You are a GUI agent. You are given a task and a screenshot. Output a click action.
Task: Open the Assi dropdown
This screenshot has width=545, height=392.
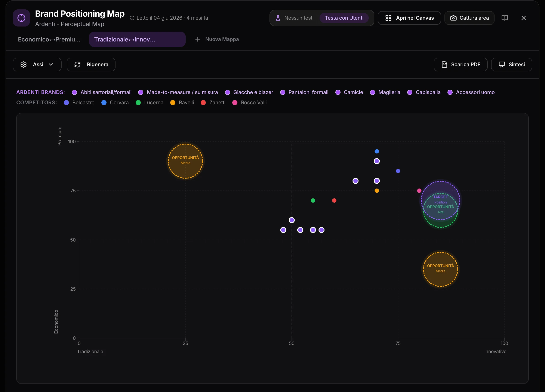pyautogui.click(x=37, y=65)
